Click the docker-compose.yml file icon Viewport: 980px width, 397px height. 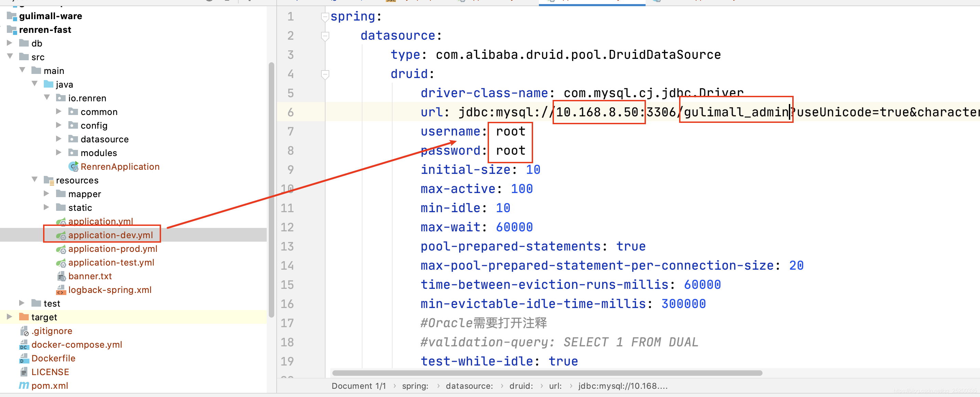point(24,345)
